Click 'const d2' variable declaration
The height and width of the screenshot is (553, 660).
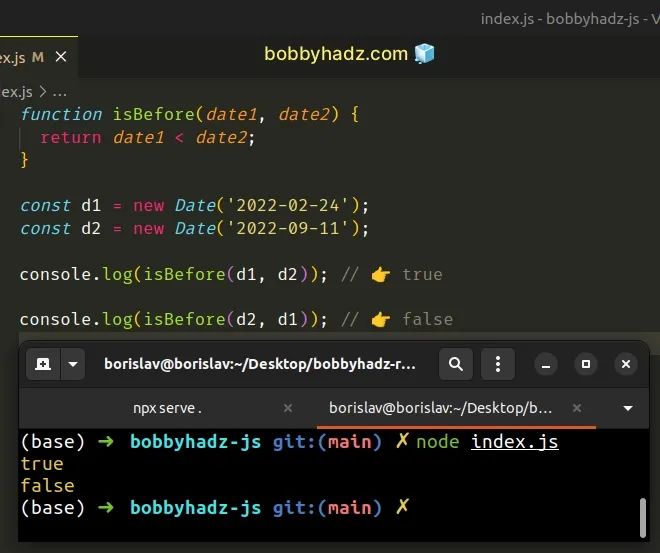61,229
